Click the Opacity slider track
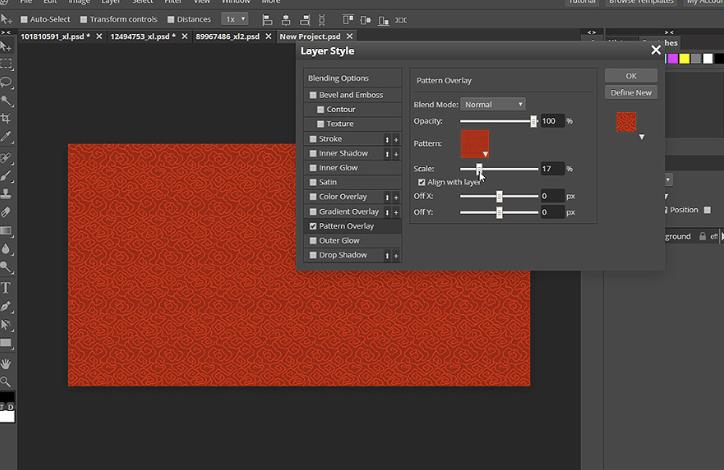This screenshot has height=470, width=724. [x=497, y=121]
